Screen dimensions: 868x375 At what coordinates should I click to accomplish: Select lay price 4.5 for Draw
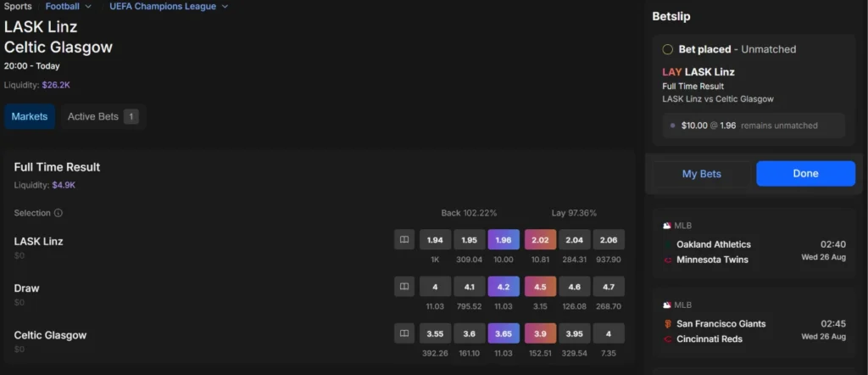pos(540,287)
